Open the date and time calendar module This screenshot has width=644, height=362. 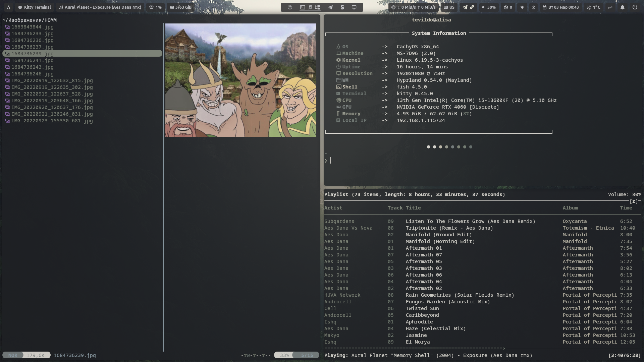(560, 7)
